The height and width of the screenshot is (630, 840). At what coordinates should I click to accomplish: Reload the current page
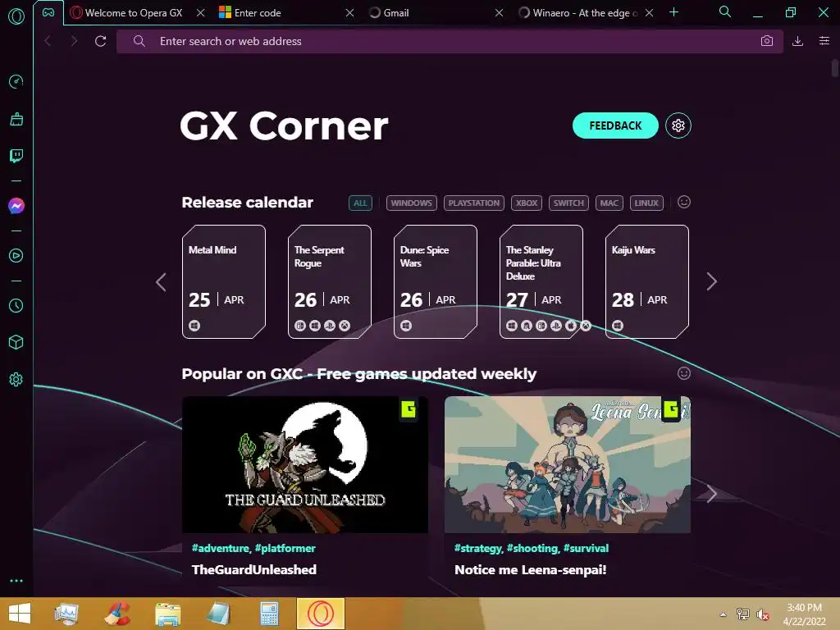pos(100,41)
